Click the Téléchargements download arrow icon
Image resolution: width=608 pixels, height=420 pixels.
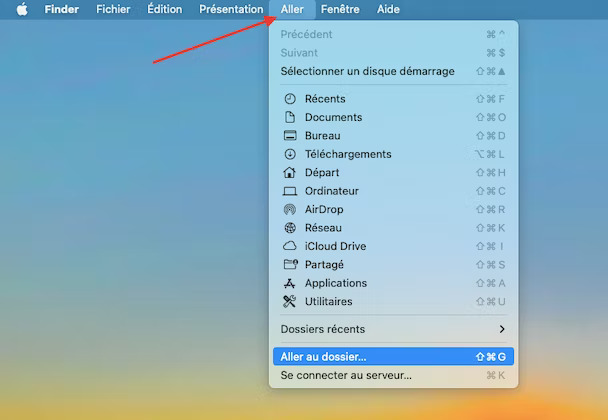tap(290, 154)
